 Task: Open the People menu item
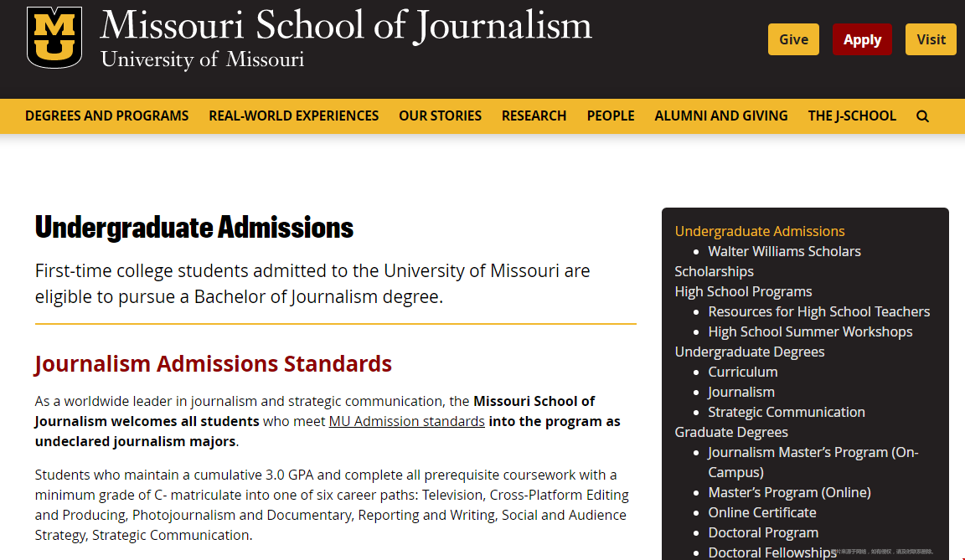point(610,116)
